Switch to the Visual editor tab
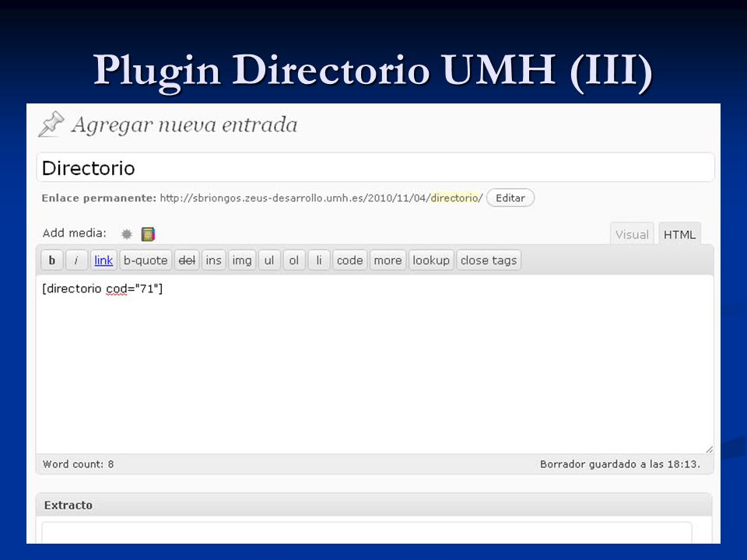The image size is (747, 560). (x=632, y=234)
